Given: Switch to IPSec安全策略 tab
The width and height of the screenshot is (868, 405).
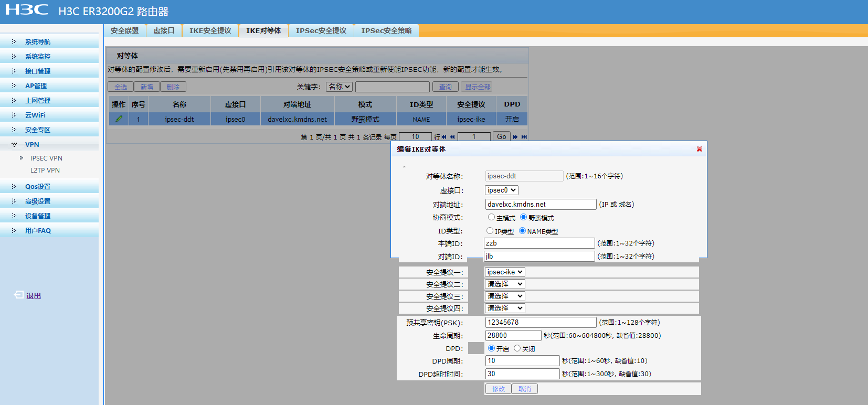Looking at the screenshot, I should click(x=386, y=31).
